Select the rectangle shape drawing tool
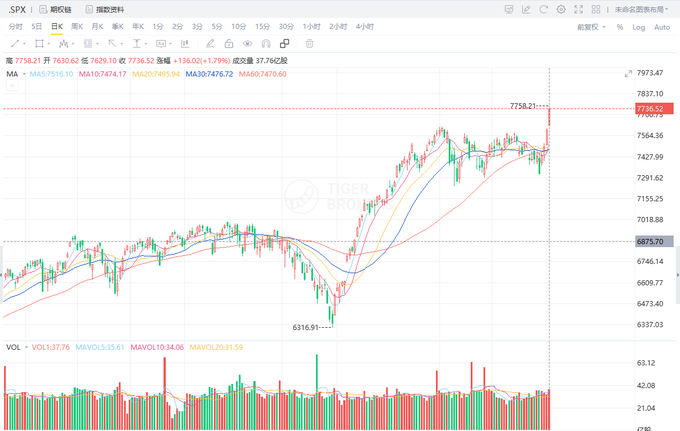 (39, 43)
